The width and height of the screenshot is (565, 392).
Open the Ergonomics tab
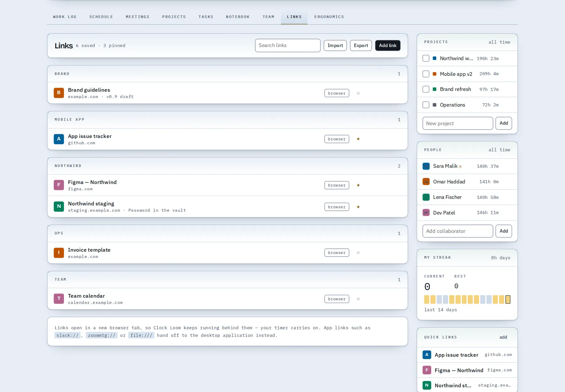(329, 17)
